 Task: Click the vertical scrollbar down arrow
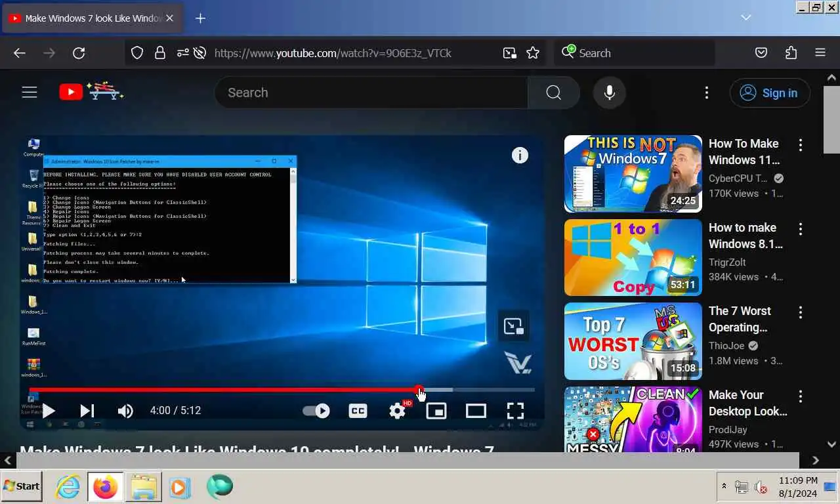point(831,444)
